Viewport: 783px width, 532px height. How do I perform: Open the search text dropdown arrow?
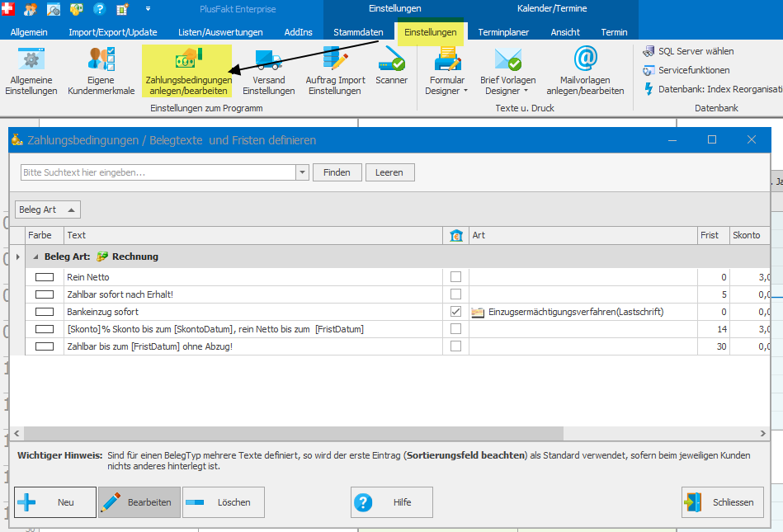click(302, 172)
